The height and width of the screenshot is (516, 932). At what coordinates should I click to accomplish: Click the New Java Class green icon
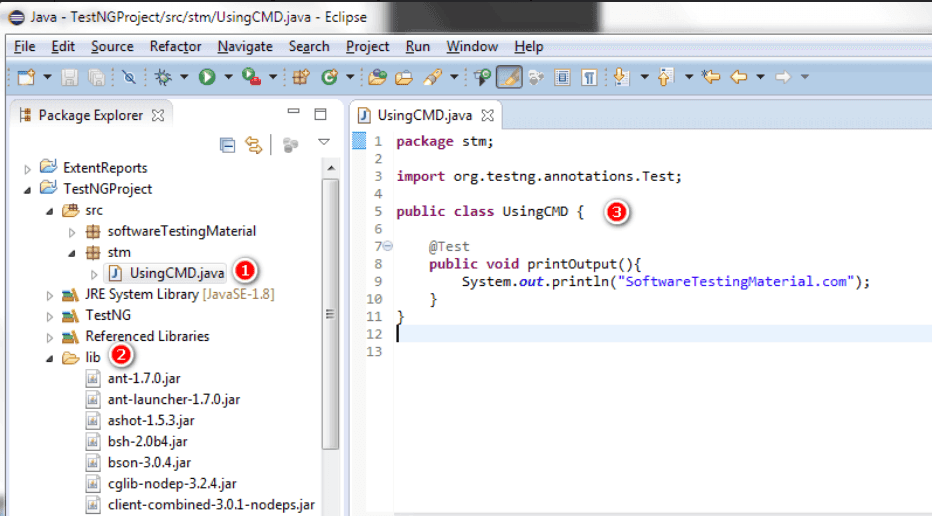coord(329,77)
